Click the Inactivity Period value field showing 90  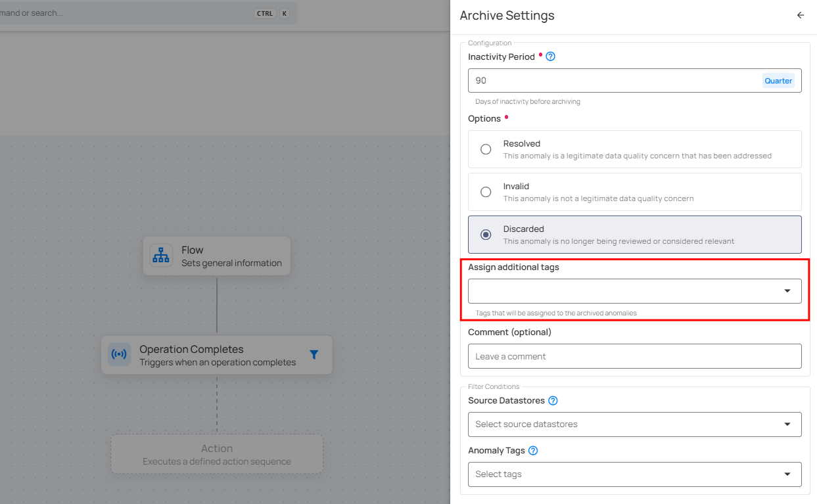click(x=592, y=80)
